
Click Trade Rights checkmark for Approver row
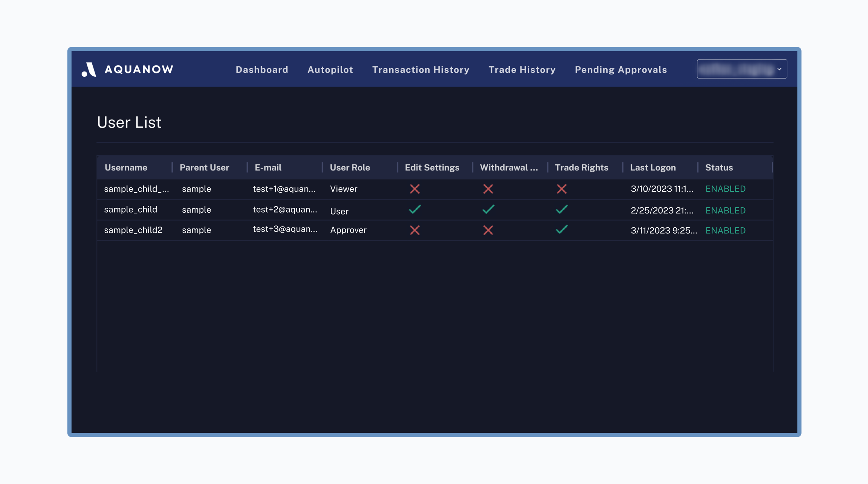[x=561, y=230]
